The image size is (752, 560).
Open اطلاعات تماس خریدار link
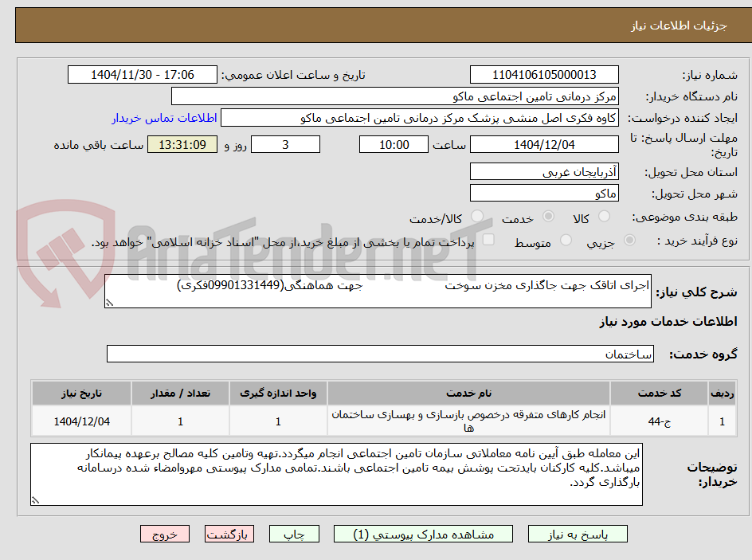[x=164, y=118]
